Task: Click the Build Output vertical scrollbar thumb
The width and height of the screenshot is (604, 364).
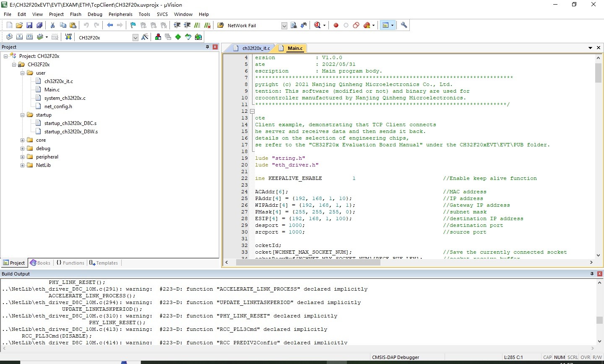Action: (600, 320)
